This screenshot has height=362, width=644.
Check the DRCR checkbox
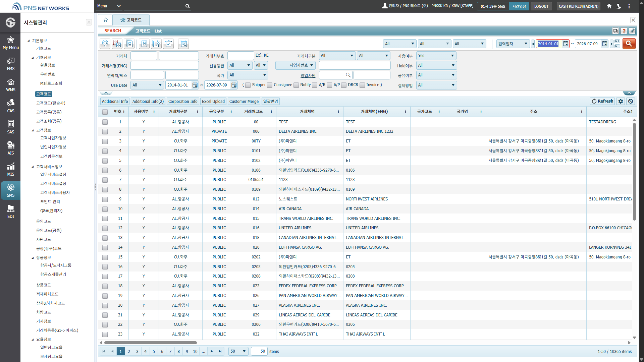(x=344, y=85)
